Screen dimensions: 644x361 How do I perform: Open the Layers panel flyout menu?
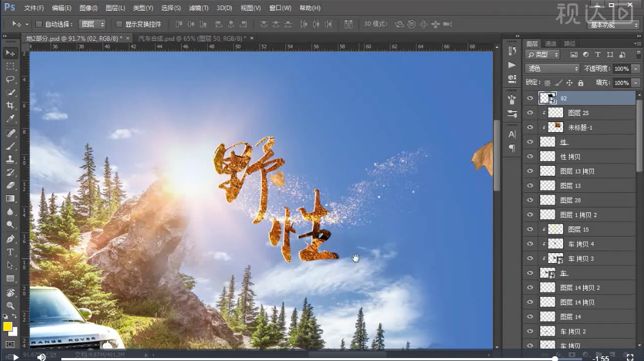click(637, 44)
